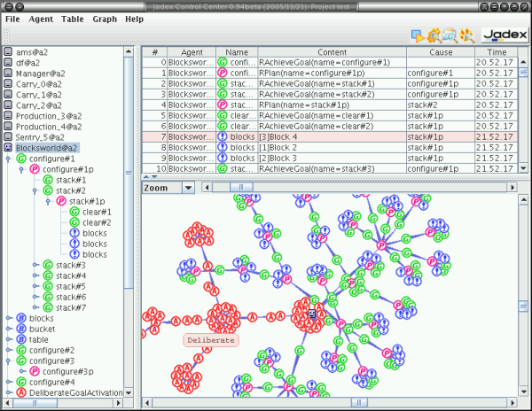Open the Graph menu

point(105,19)
